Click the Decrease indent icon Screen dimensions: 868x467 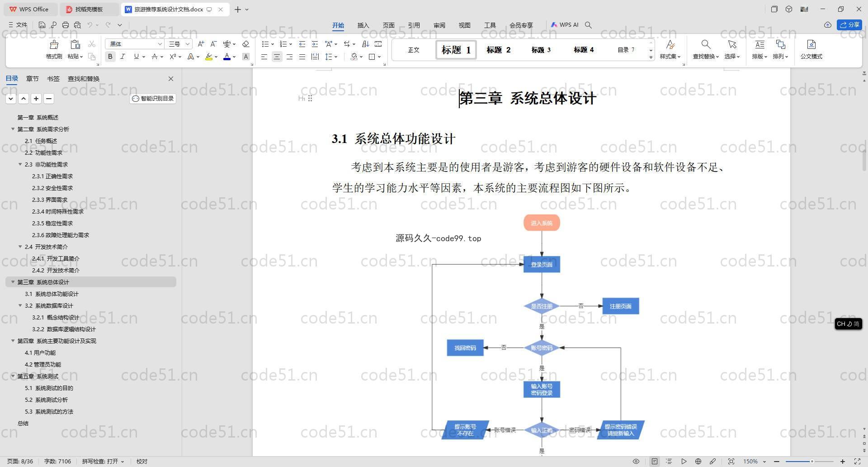click(x=302, y=44)
